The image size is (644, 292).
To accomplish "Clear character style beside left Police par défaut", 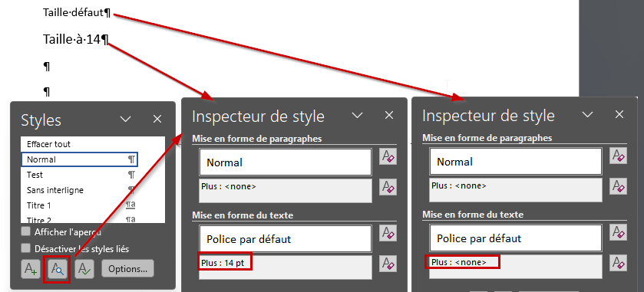I will [x=388, y=233].
